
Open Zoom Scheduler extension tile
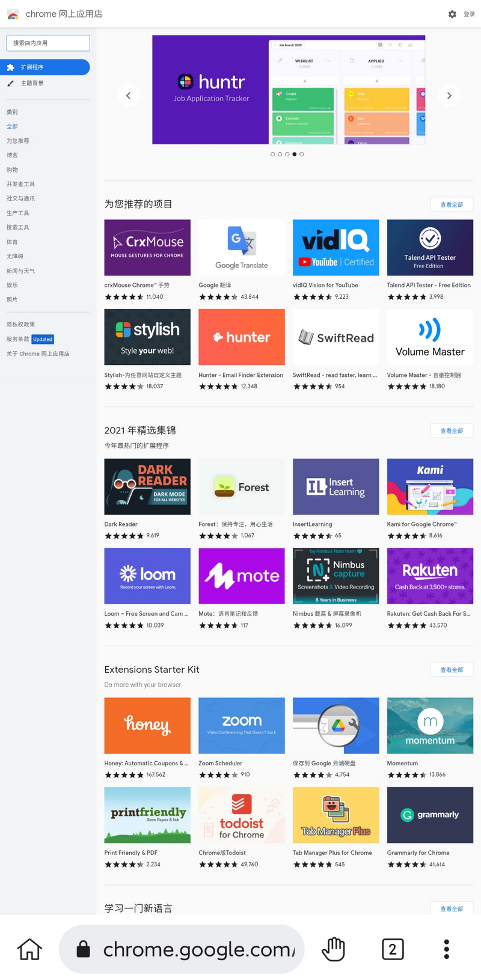point(242,738)
